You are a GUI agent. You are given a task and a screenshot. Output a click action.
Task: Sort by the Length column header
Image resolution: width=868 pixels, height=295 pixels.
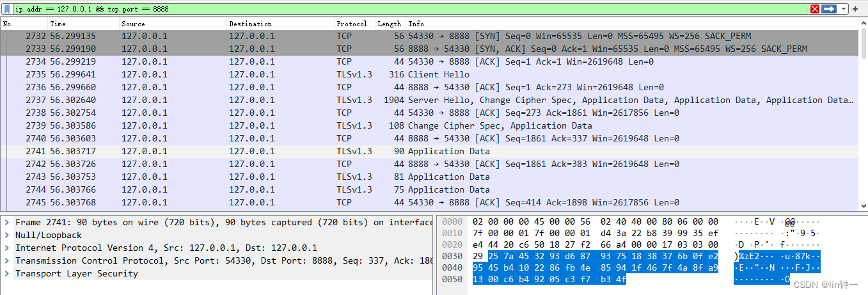[389, 24]
